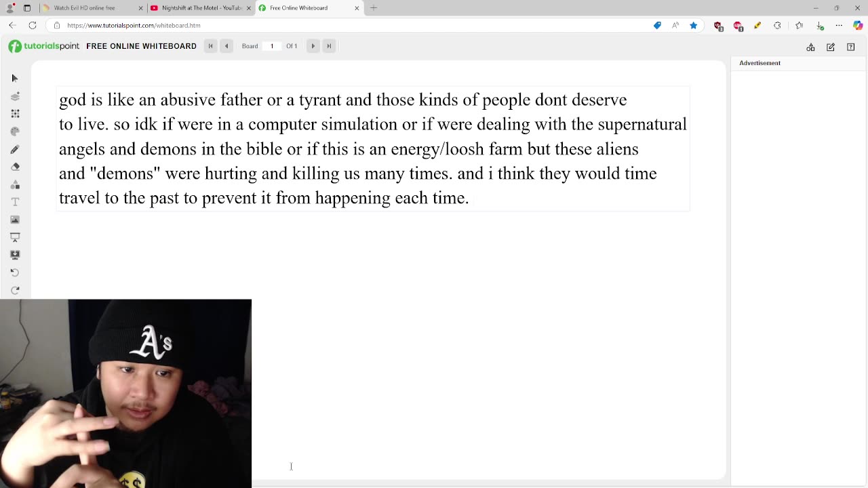Close the Watch Evil HD tab
Screen dimensions: 868x488
pyautogui.click(x=141, y=8)
